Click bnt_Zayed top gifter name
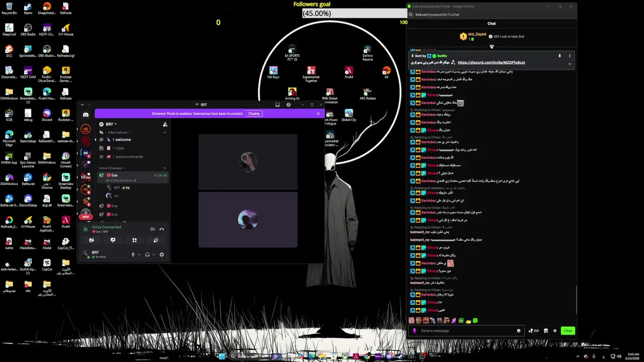This screenshot has width=644, height=362. (477, 34)
